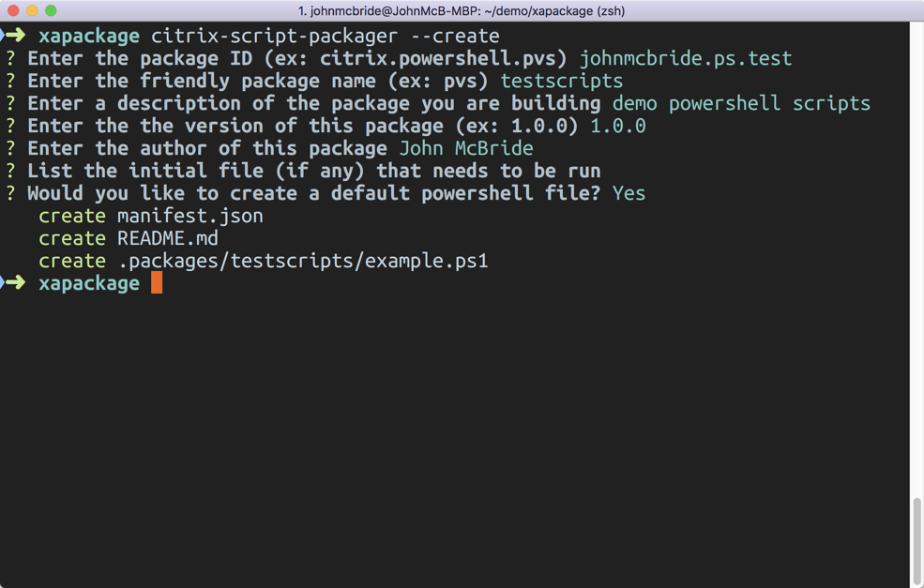Click the .packages/testscripts/example.ps1 path
Screen dimensions: 924x588
click(x=302, y=261)
